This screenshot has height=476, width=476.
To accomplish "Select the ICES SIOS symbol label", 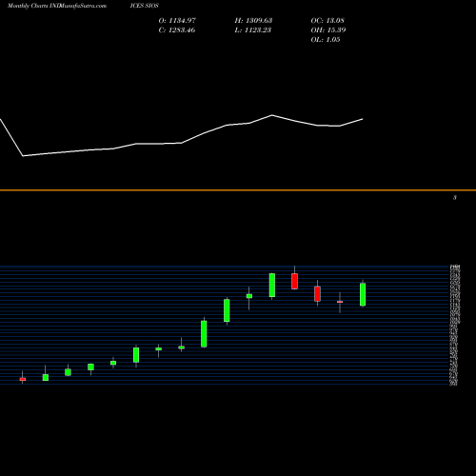I will tap(145, 6).
